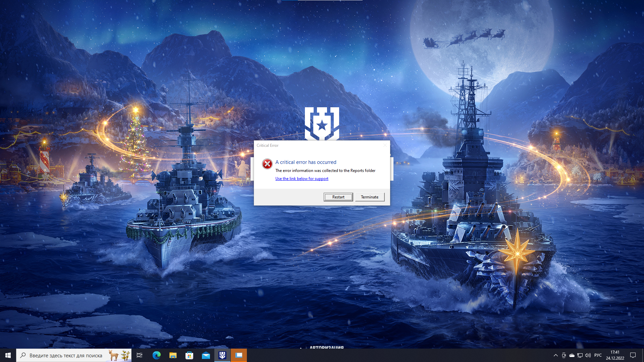
Task: Click the Restart button in error dialog
Action: (x=338, y=197)
